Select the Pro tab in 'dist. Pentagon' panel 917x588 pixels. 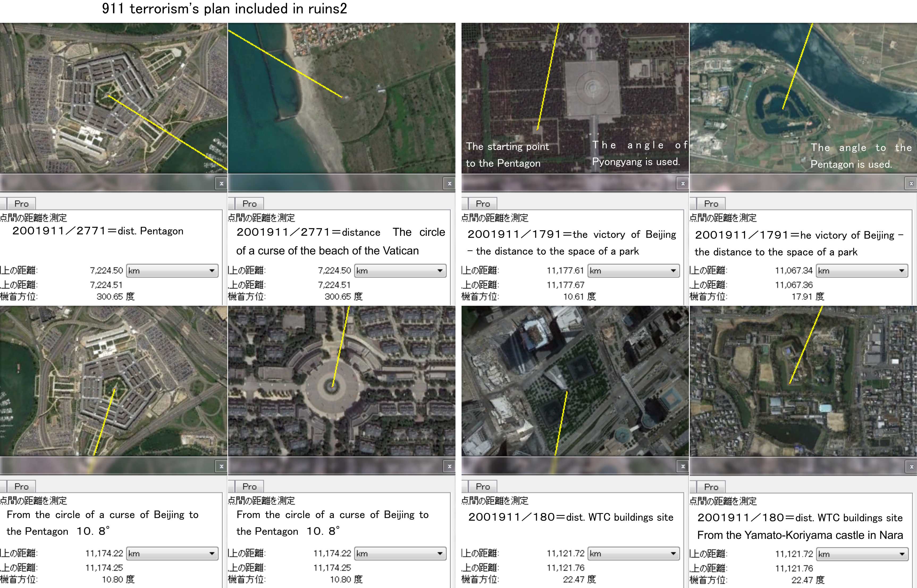[21, 204]
